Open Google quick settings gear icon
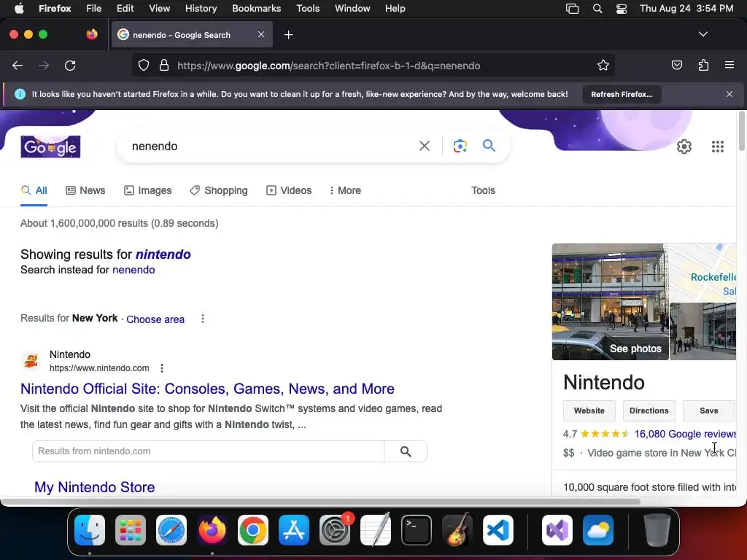747x560 pixels. click(684, 147)
